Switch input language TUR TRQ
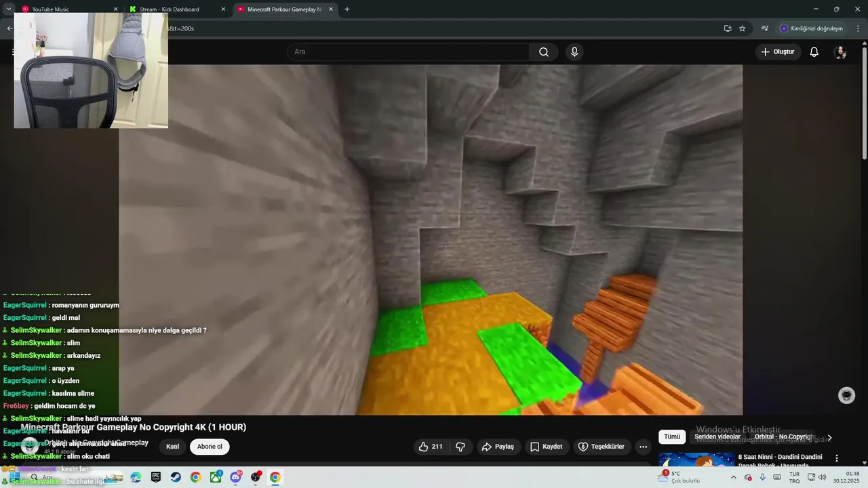 pyautogui.click(x=794, y=477)
